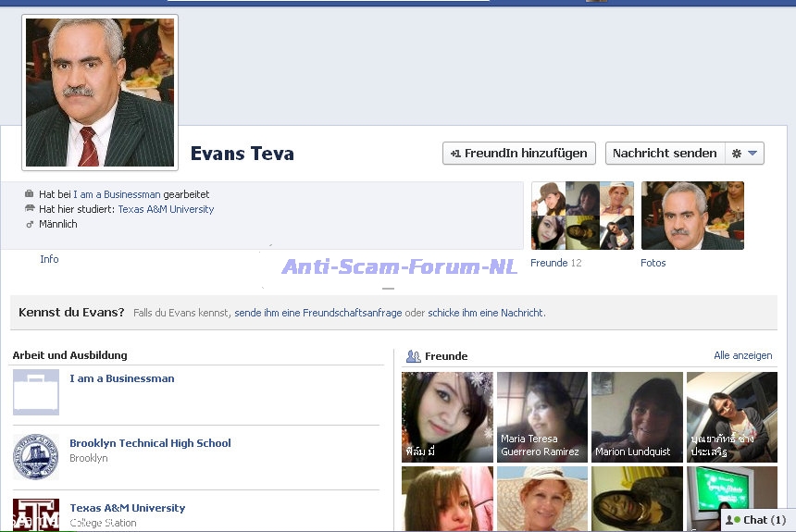The image size is (796, 532).
Task: Open the Info tab link
Action: click(x=49, y=259)
